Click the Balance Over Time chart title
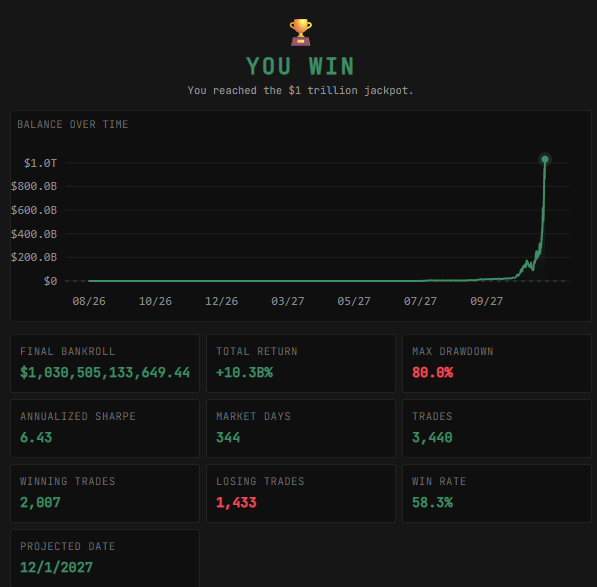Image resolution: width=597 pixels, height=587 pixels. (x=73, y=124)
